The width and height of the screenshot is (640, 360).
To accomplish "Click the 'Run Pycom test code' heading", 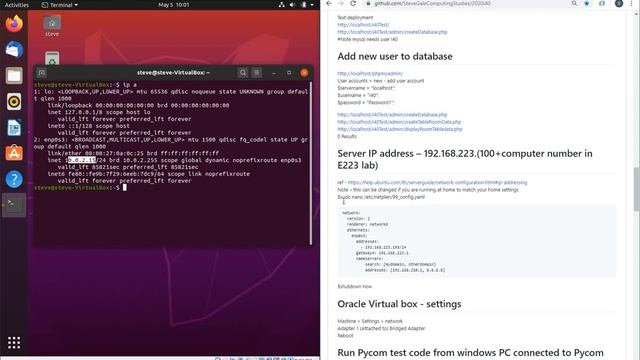I will coord(470,353).
